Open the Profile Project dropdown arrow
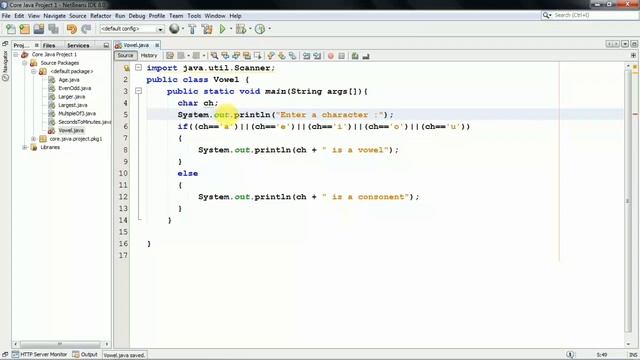This screenshot has width=640, height=360. point(269,29)
